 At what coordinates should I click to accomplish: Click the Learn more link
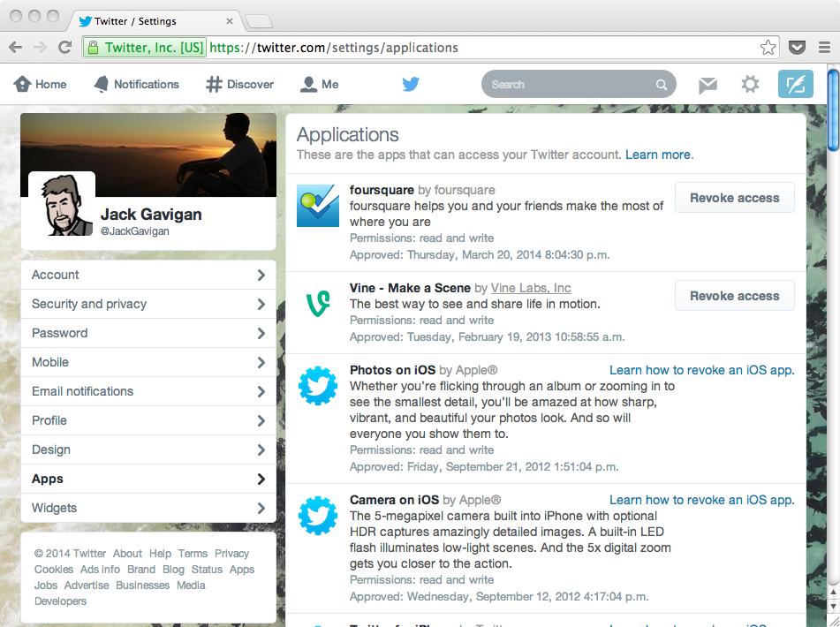[658, 155]
